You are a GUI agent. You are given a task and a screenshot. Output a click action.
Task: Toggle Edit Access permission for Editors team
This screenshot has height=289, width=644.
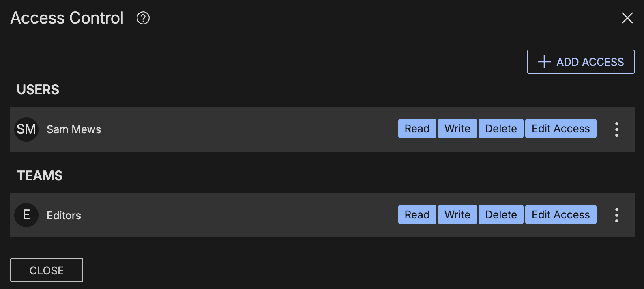click(x=560, y=215)
